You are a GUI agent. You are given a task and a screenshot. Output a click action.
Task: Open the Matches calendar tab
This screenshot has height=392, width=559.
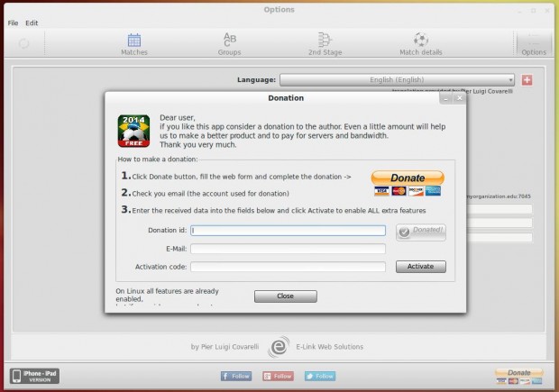tap(133, 44)
